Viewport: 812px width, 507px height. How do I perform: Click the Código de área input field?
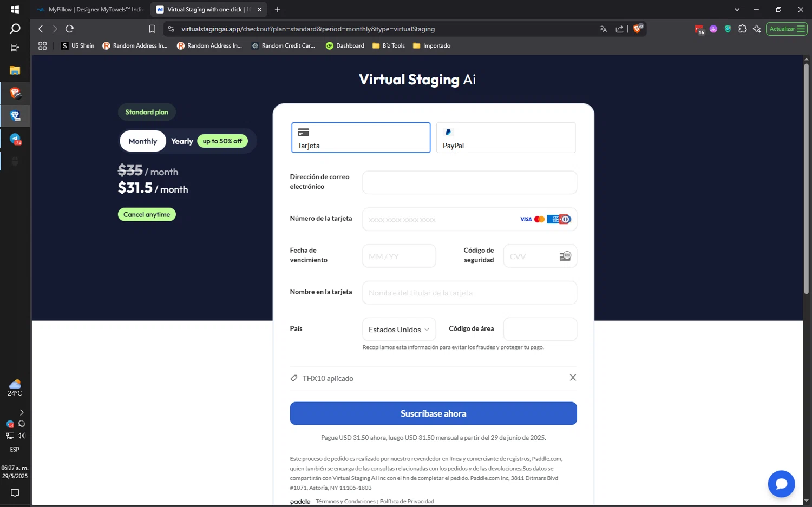pyautogui.click(x=540, y=329)
